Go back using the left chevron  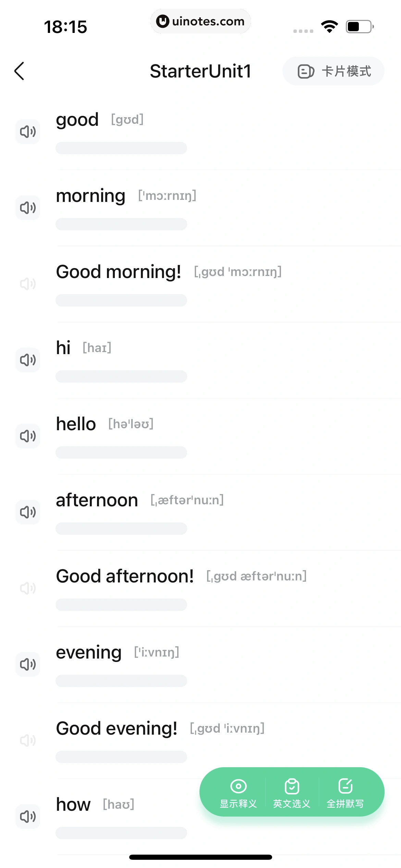(19, 71)
